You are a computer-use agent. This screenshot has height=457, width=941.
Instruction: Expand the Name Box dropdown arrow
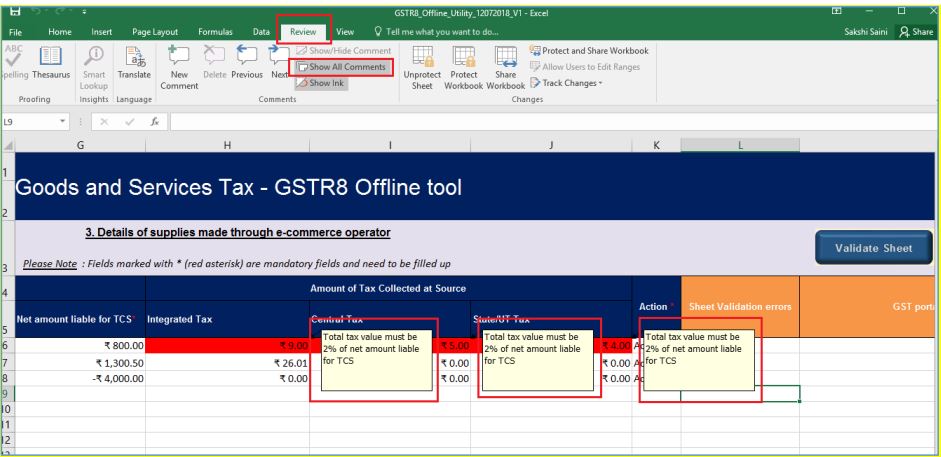click(62, 122)
